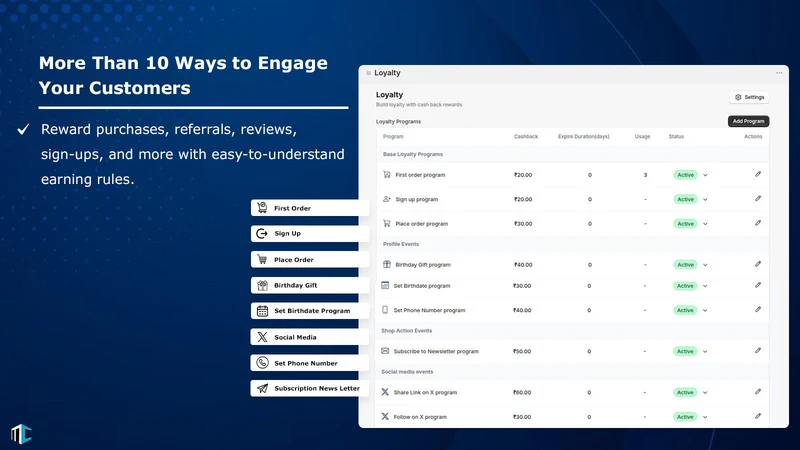Open status chevron for Birthday Gift program
This screenshot has width=800, height=450.
[705, 265]
